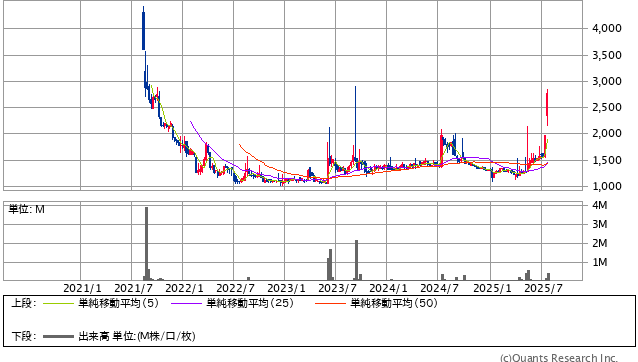This screenshot has width=638, height=362.
Task: Select the 単純移動平均(50) legend label
Action: (394, 303)
